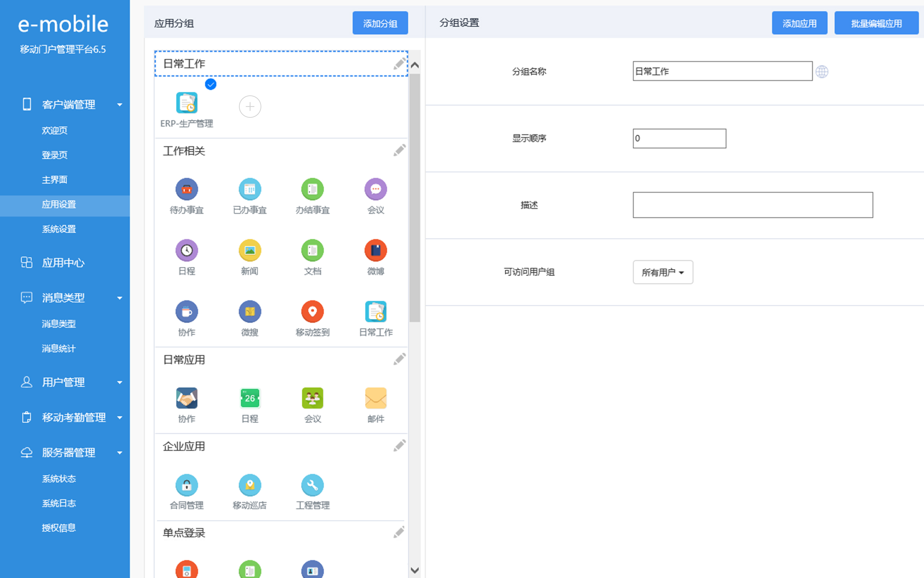Select the coffee cup 协作 app icon
924x578 pixels.
coord(187,311)
